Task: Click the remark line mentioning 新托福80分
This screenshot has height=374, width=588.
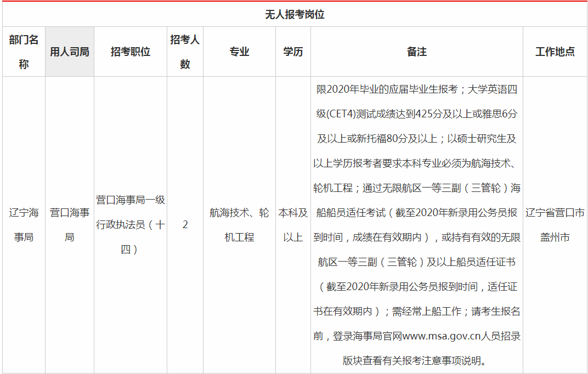Action: (417, 139)
